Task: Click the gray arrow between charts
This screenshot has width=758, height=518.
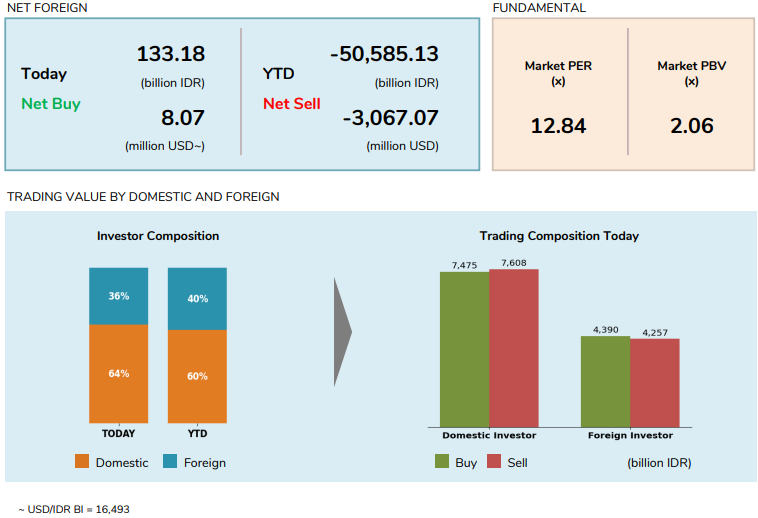Action: pos(343,332)
